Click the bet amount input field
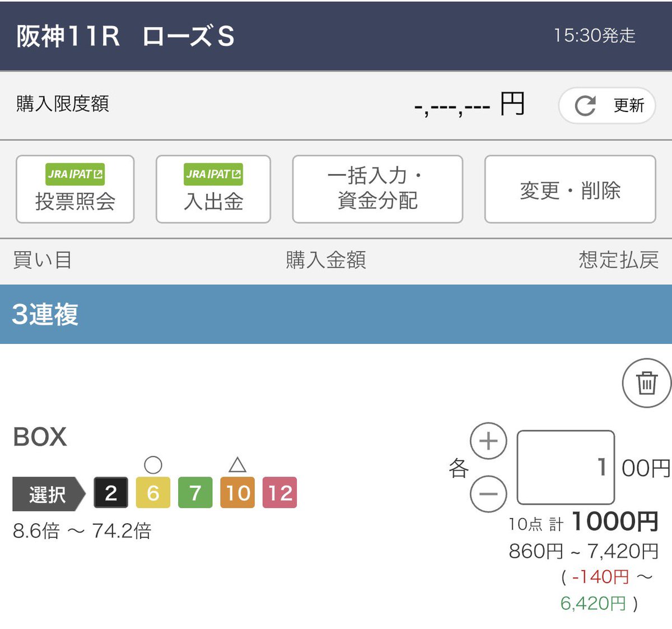672x629 pixels. (x=566, y=467)
